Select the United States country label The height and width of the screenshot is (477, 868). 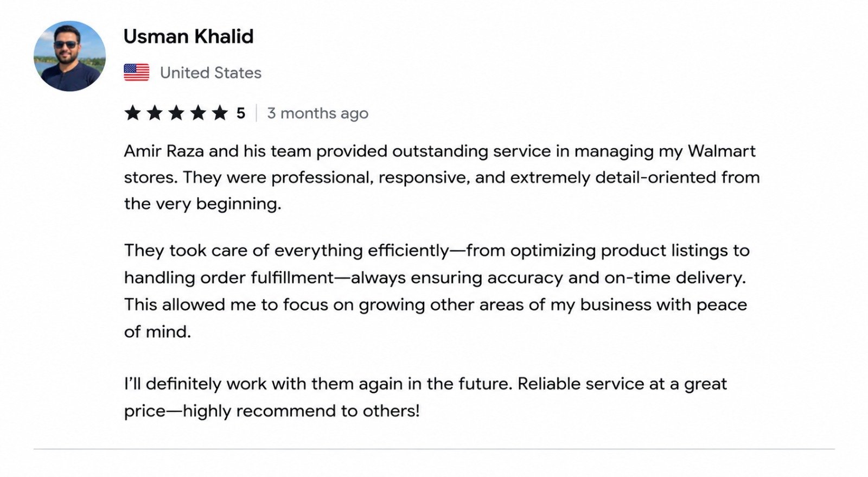[x=210, y=73]
